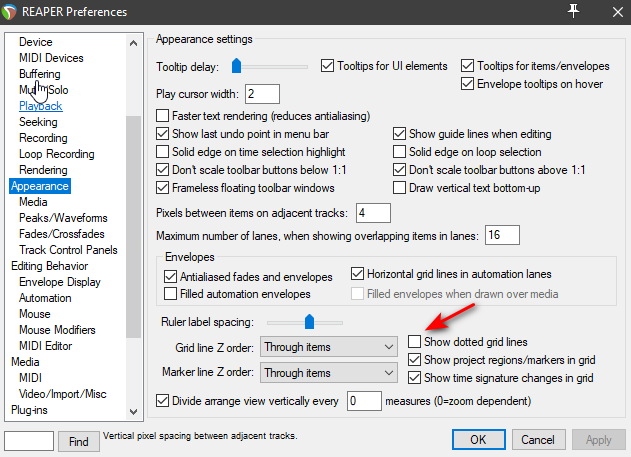Click the measures value field
The width and height of the screenshot is (631, 457).
click(364, 401)
